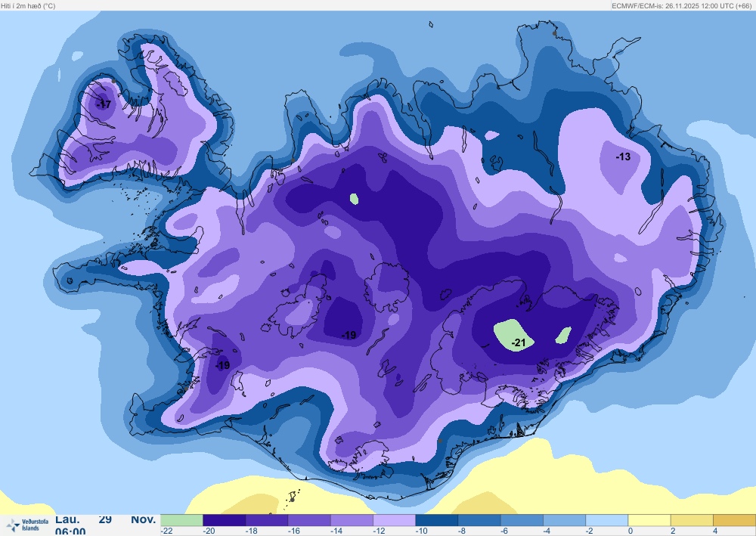
Task: Click the -17 temperature label in the Westfjords
Action: click(x=104, y=104)
